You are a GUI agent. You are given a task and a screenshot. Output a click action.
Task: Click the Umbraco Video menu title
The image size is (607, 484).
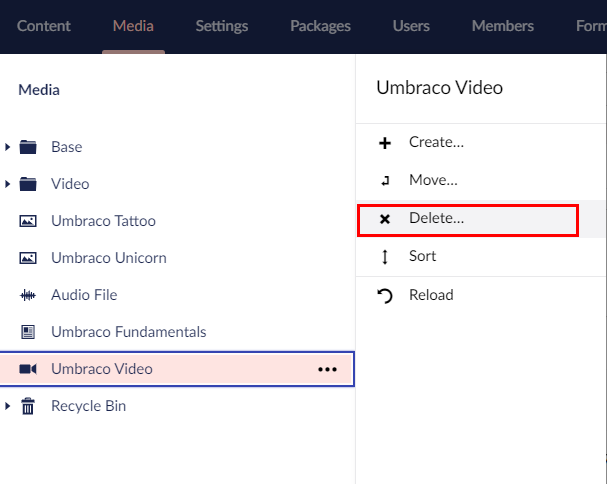439,88
